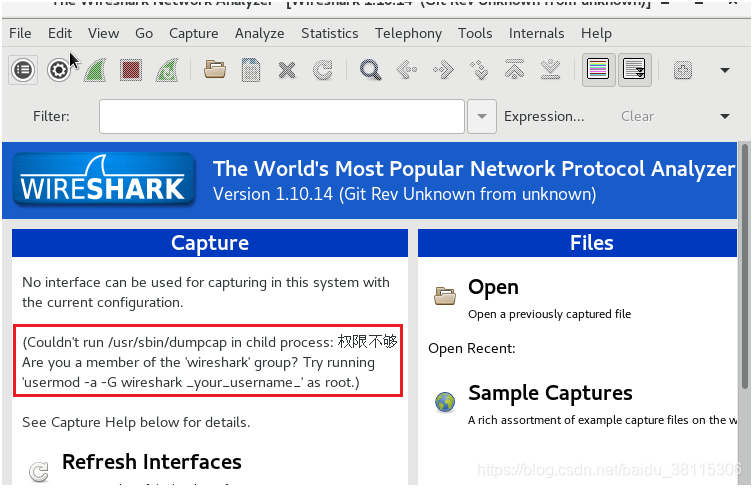Click the display filter input field
This screenshot has height=488, width=752.
point(282,116)
